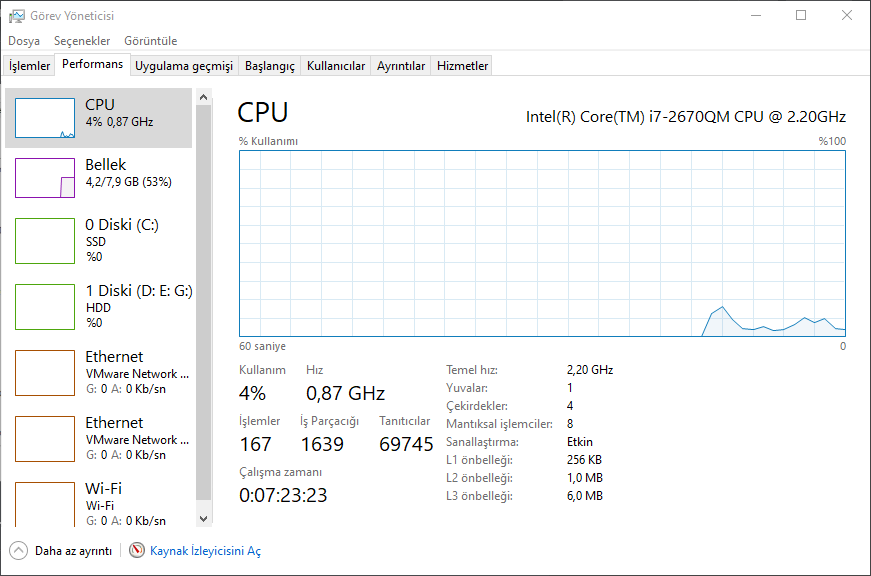Click the Bellek 4,2/7,9 GB (53%) text
This screenshot has width=871, height=576.
(128, 182)
